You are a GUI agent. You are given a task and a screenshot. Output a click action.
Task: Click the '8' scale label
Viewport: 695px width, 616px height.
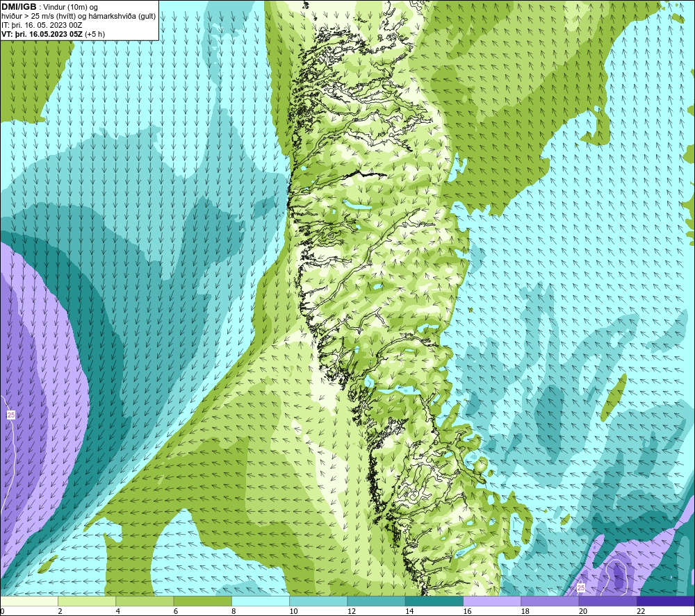[234, 611]
